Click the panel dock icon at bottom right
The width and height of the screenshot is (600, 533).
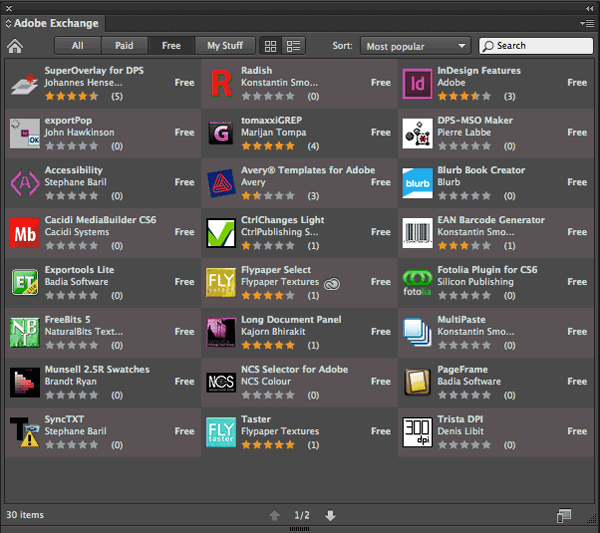point(564,515)
